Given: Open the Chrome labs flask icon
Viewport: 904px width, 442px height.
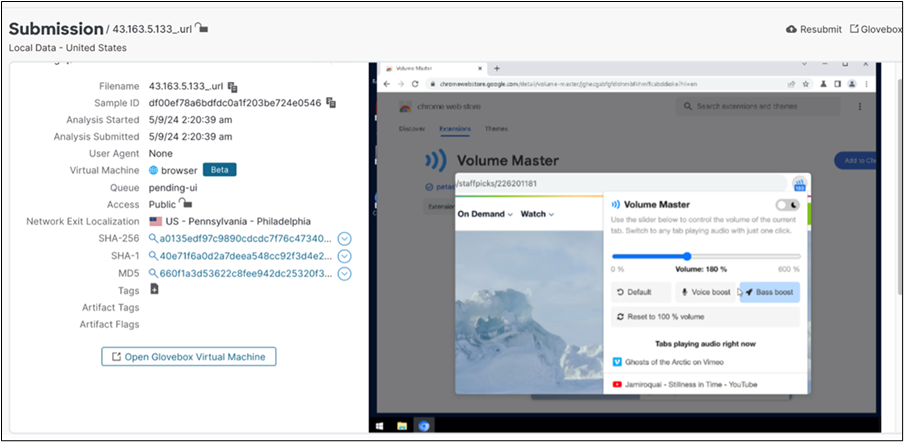Looking at the screenshot, I should [x=824, y=84].
